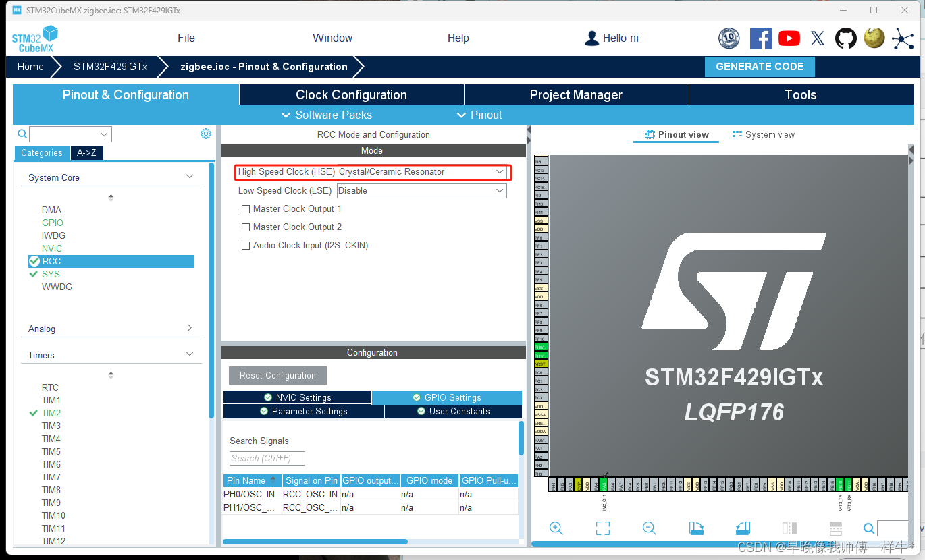Screen dimensions: 925x560
Task: Switch to Tools tab
Action: (x=801, y=95)
